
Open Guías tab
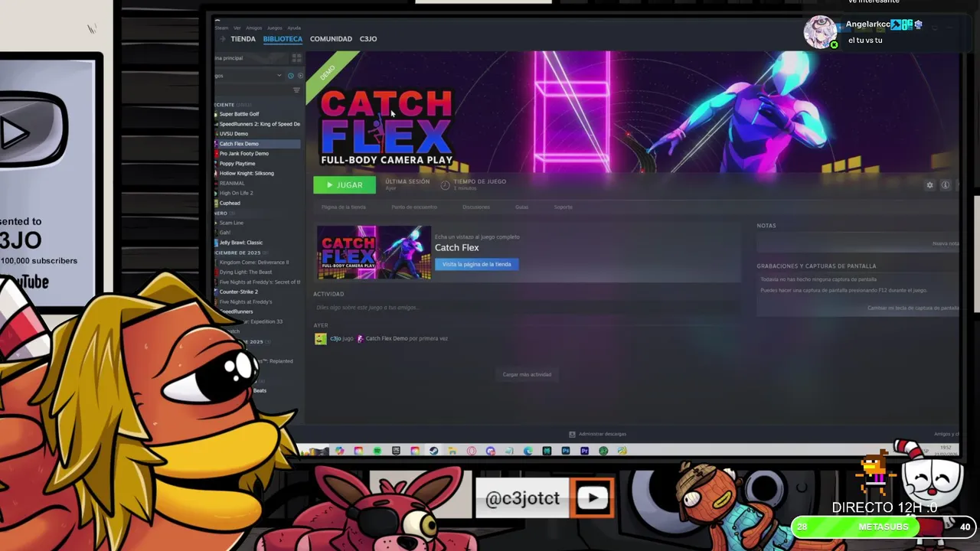tap(521, 207)
